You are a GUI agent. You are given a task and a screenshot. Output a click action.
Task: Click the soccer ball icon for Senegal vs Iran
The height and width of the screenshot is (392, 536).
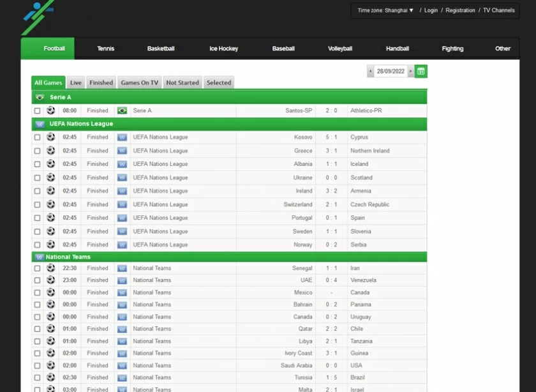[50, 268]
